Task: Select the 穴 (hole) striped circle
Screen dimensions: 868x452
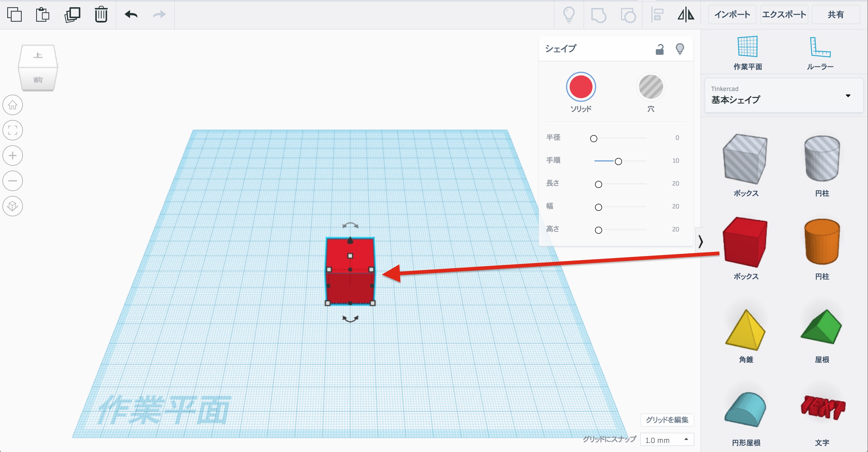Action: [651, 87]
